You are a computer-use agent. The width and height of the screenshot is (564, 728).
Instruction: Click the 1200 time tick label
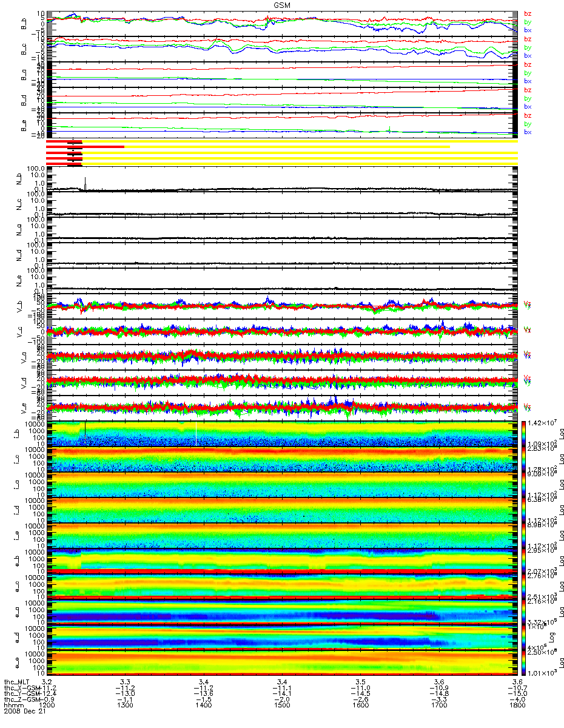click(x=47, y=706)
